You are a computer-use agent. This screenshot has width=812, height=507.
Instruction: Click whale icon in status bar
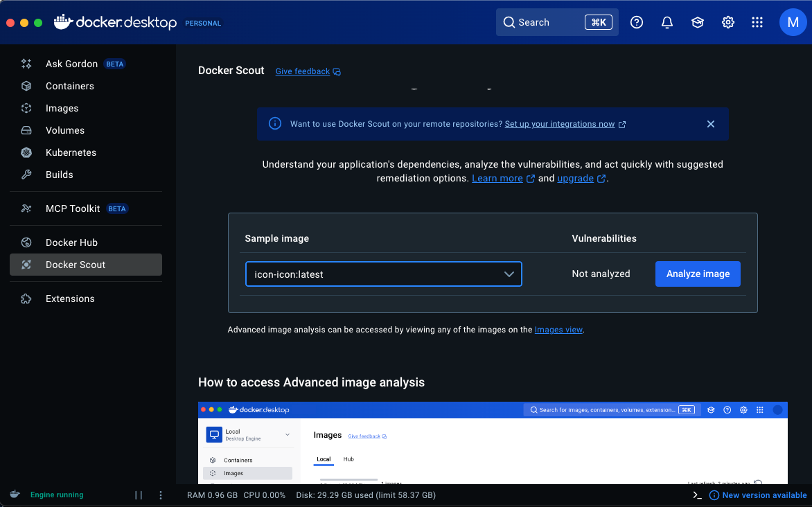pyautogui.click(x=15, y=494)
